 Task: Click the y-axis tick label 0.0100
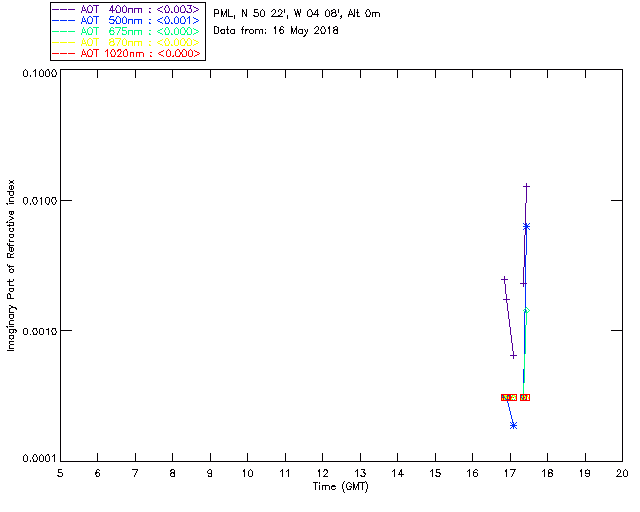[39, 201]
